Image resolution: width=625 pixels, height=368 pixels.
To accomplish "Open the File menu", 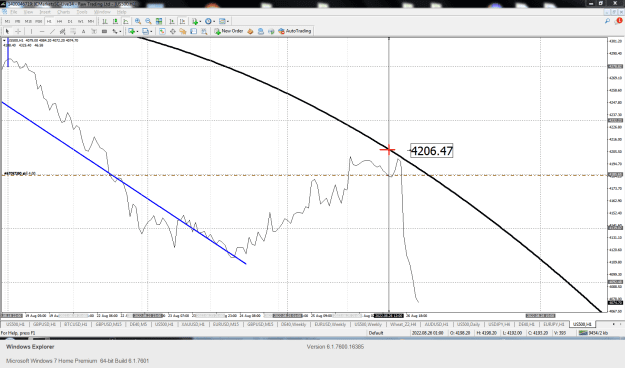I will pos(14,12).
